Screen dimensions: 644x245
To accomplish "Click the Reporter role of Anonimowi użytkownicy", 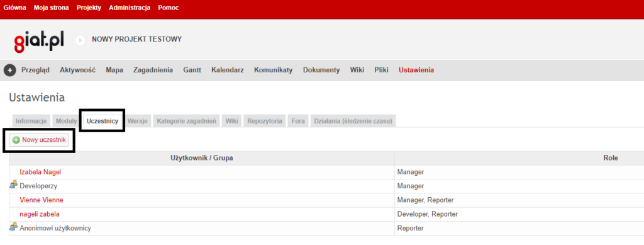I will pyautogui.click(x=410, y=228).
